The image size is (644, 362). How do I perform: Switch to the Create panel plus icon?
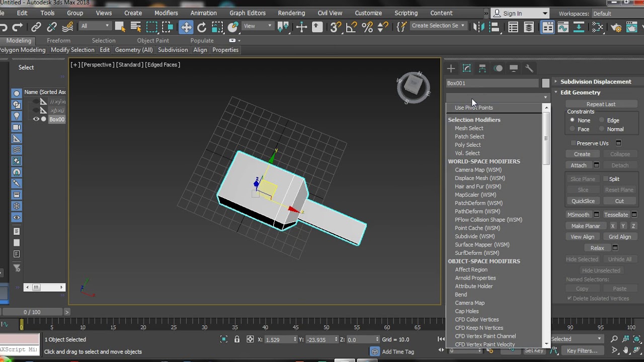click(x=451, y=68)
